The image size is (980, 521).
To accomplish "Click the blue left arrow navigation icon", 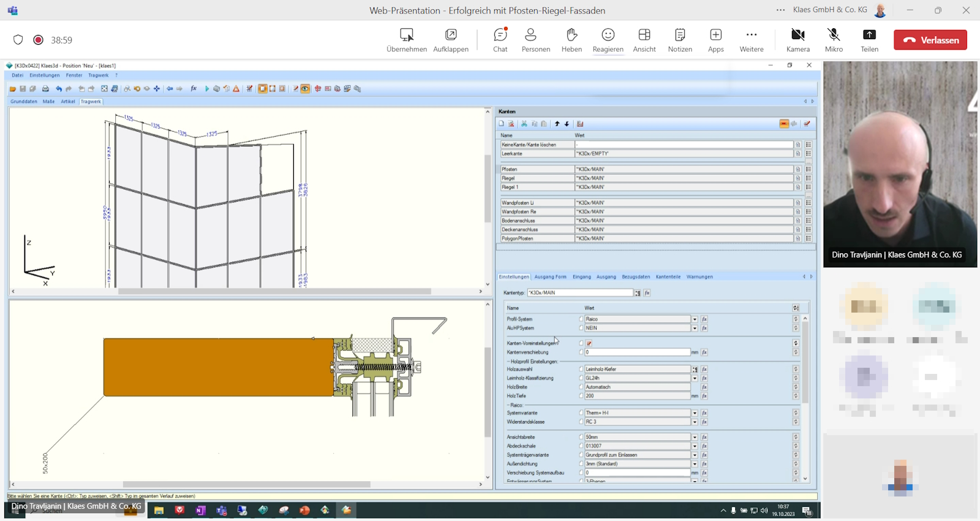I will tap(170, 89).
